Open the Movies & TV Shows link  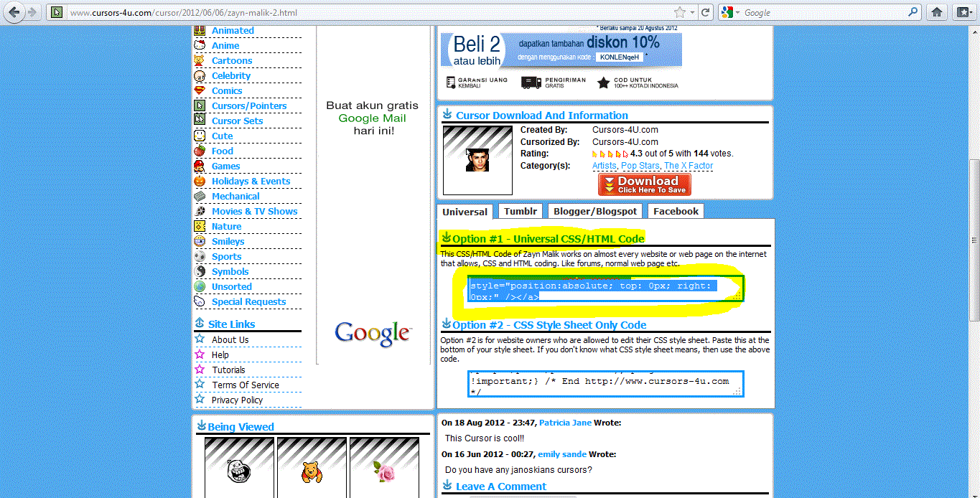click(x=254, y=211)
